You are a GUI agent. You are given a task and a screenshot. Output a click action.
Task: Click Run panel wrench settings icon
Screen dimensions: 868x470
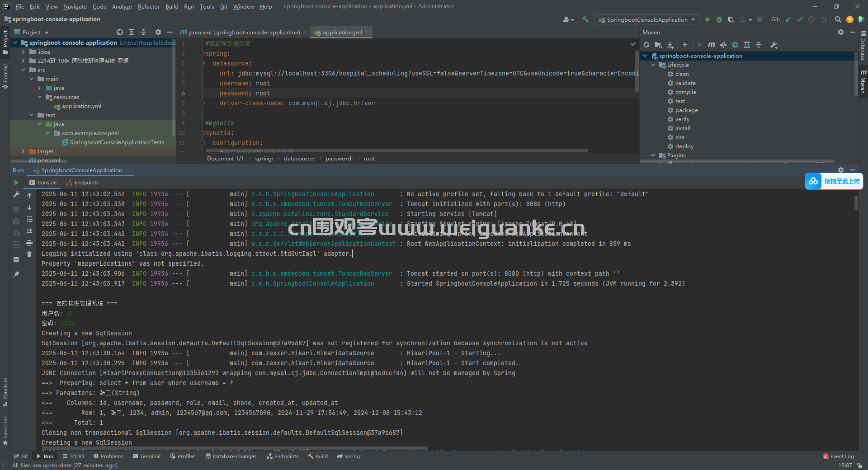pos(16,194)
